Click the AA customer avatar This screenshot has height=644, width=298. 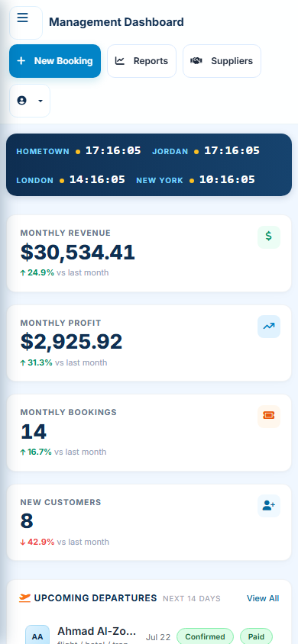click(37, 636)
